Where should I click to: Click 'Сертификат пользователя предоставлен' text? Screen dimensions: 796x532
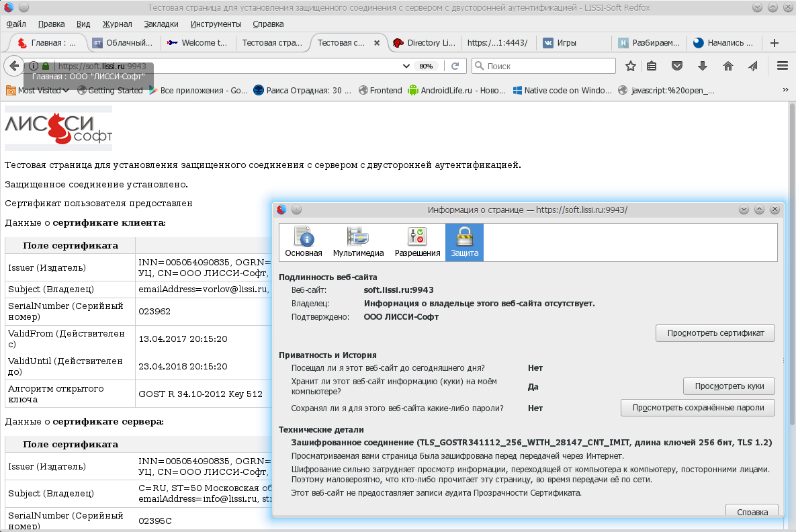click(x=99, y=204)
